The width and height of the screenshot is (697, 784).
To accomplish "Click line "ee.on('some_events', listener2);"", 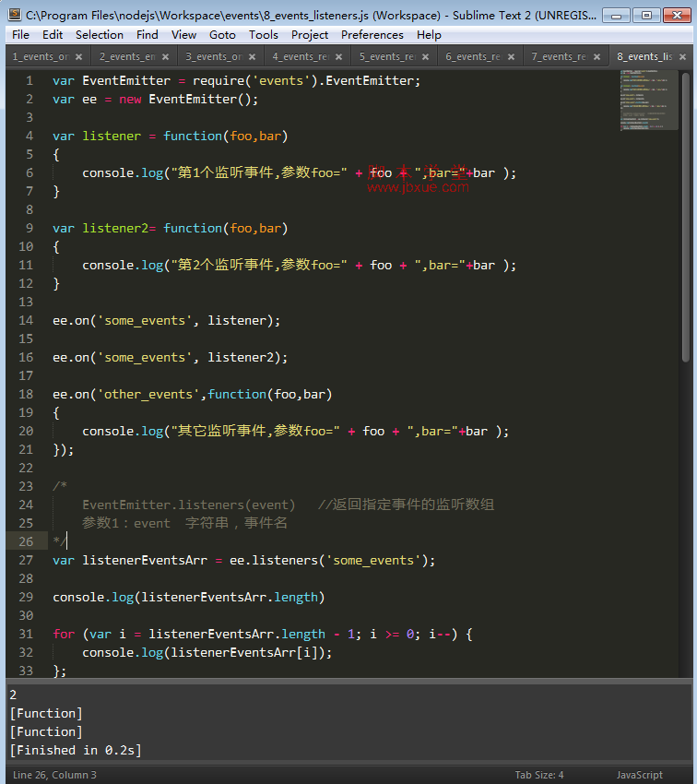I will [x=171, y=358].
